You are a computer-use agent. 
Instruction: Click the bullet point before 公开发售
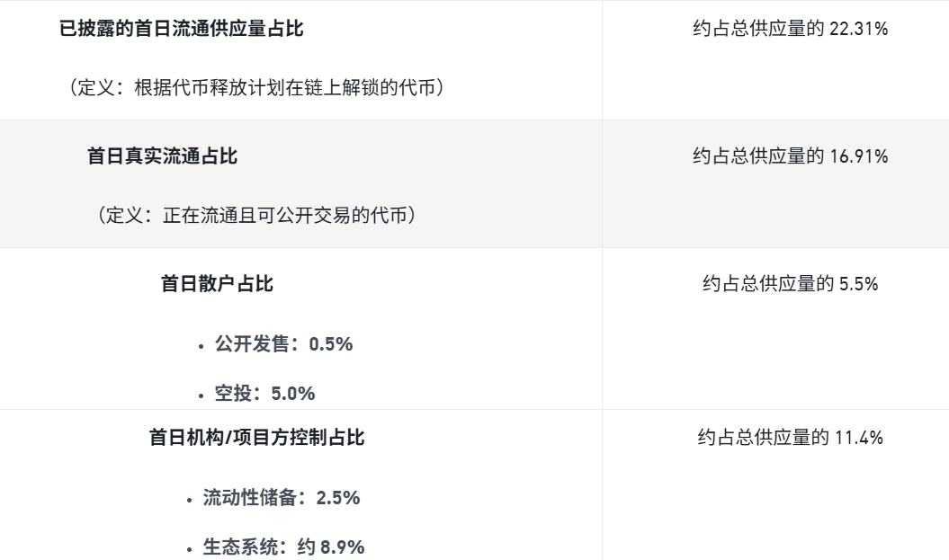(200, 346)
